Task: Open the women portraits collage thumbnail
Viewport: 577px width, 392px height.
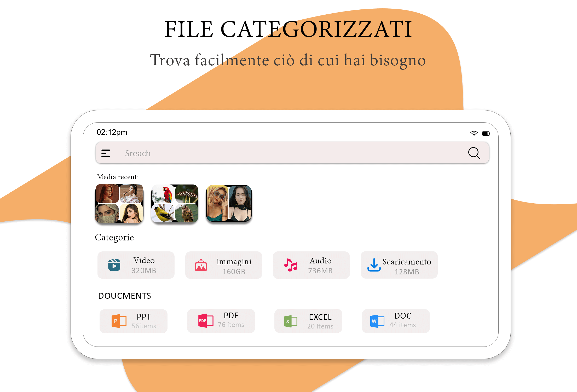Action: click(119, 203)
